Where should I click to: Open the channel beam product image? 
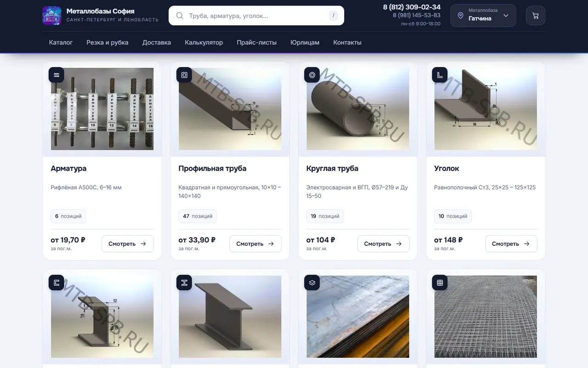(x=102, y=316)
